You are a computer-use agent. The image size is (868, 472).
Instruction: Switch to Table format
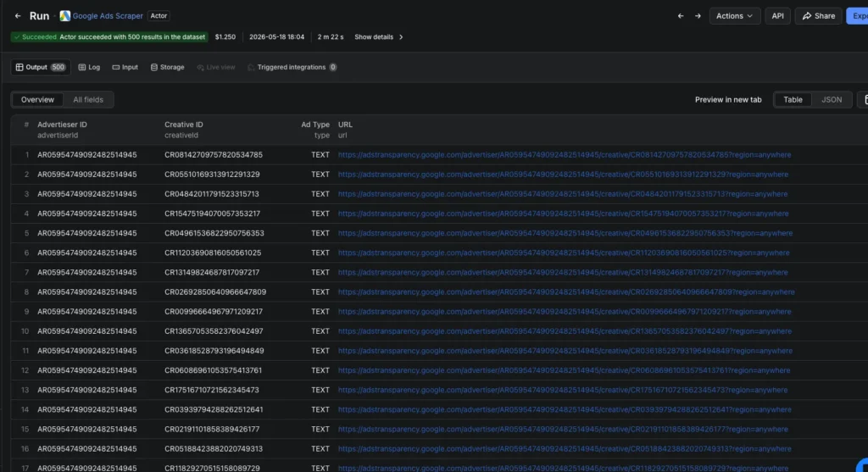[x=793, y=100]
